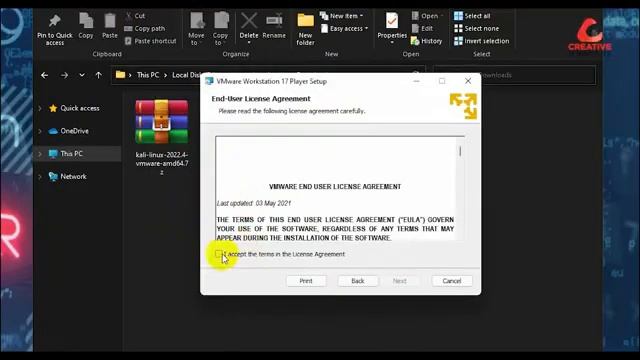Screen dimensions: 640x360
Task: Select the kali-linux-2022.4 archive file
Action: click(x=162, y=137)
